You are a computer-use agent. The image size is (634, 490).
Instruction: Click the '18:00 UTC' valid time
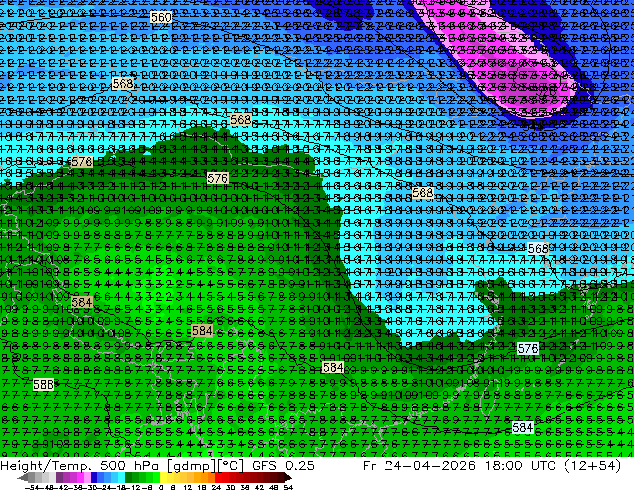pos(522,466)
